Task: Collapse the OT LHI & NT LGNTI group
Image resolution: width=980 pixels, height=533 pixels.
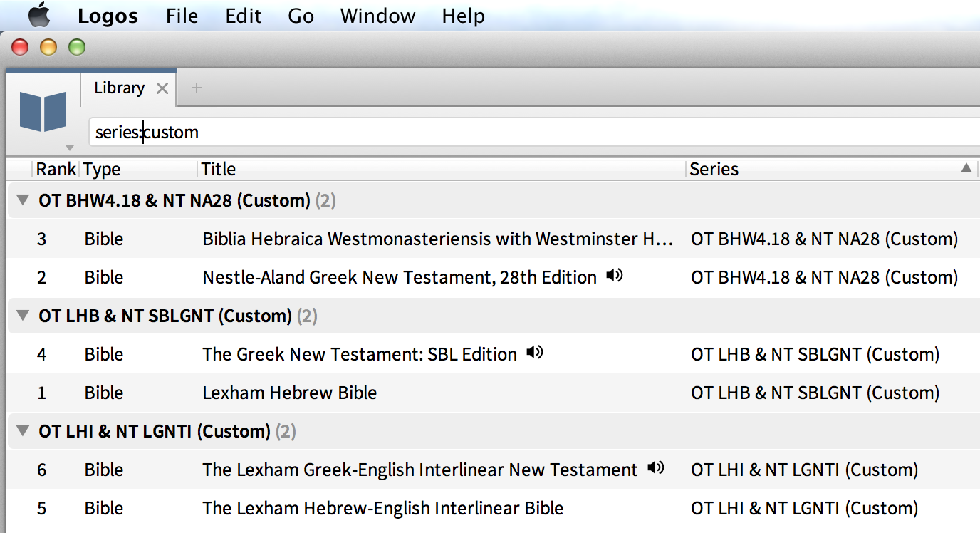Action: (23, 431)
